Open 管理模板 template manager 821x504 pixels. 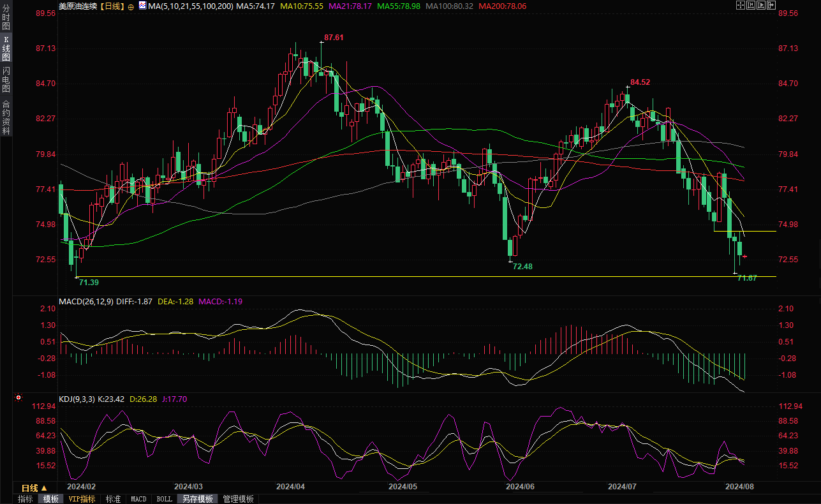(x=238, y=499)
